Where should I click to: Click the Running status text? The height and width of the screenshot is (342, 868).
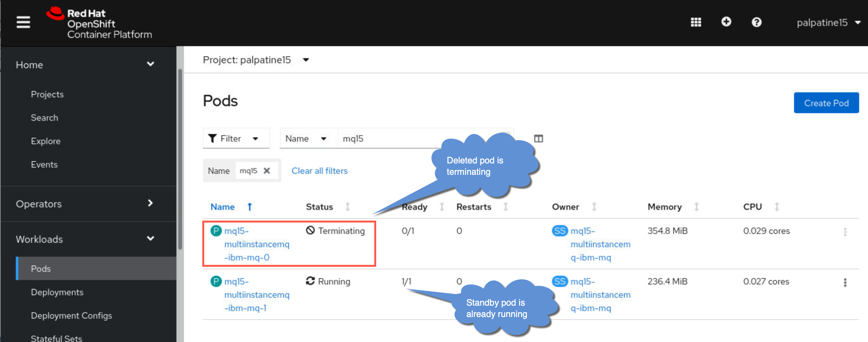tap(334, 281)
